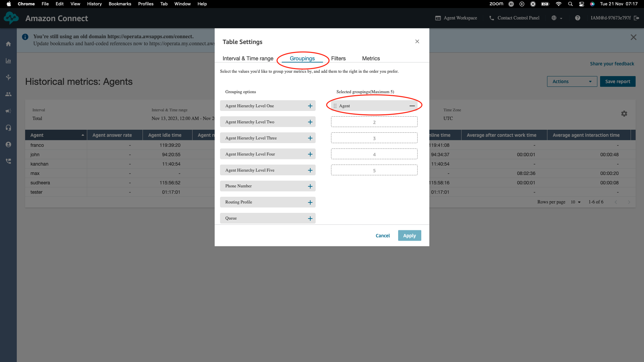Screen dimensions: 644x362
Task: Open Agent Workspace
Action: 456,18
